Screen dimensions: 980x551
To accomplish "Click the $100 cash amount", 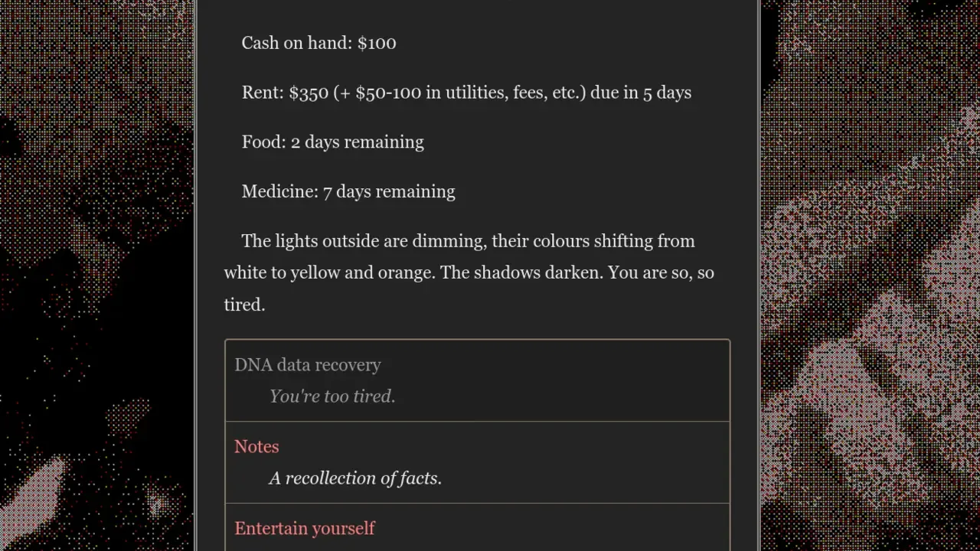I will pyautogui.click(x=377, y=43).
